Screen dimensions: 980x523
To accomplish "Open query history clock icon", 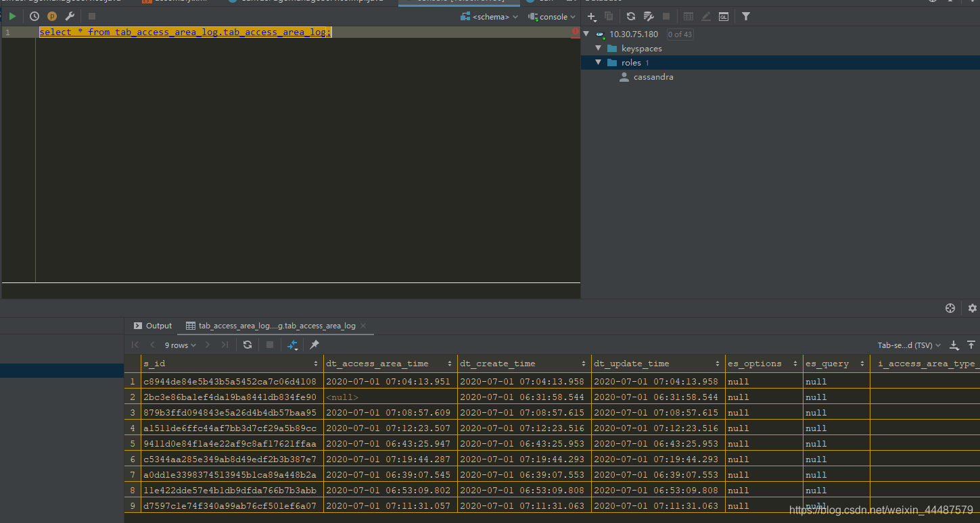I will pos(34,16).
